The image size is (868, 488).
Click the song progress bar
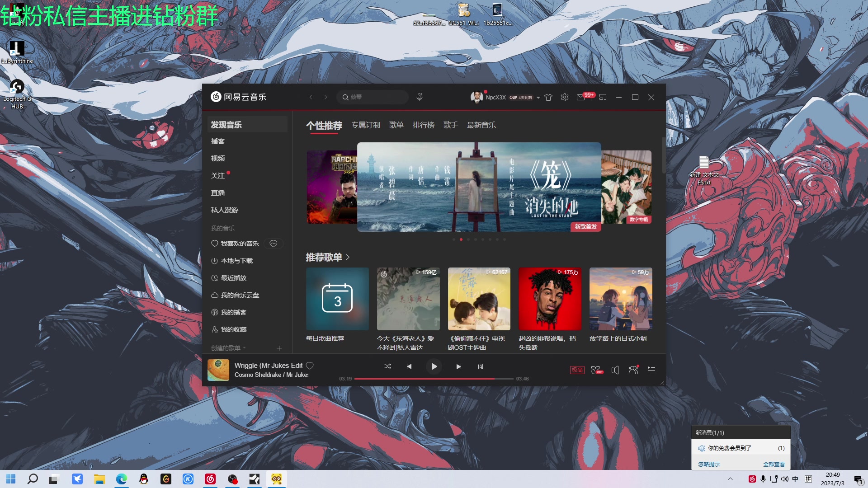434,379
